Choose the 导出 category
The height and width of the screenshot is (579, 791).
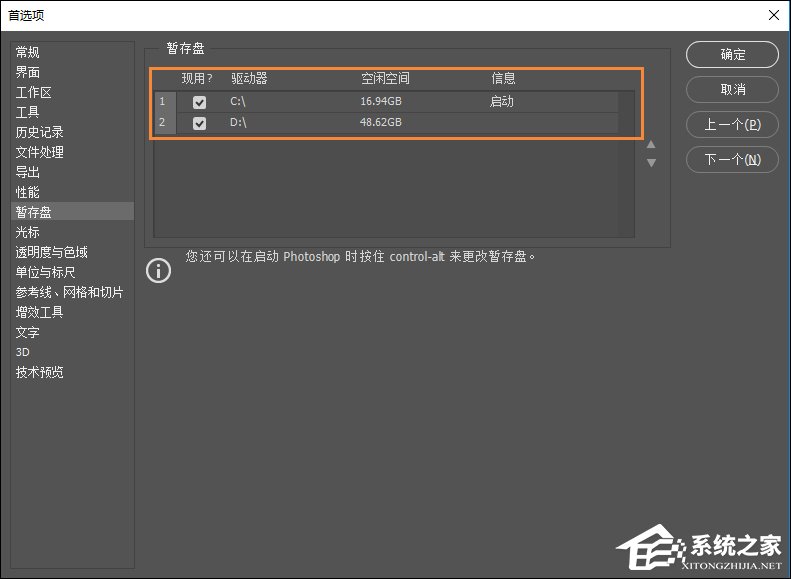tap(27, 172)
